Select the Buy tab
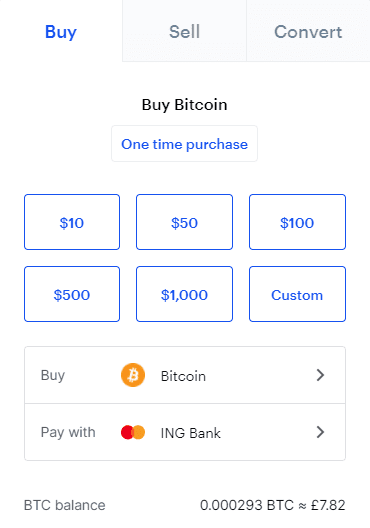The width and height of the screenshot is (370, 528). 61,31
